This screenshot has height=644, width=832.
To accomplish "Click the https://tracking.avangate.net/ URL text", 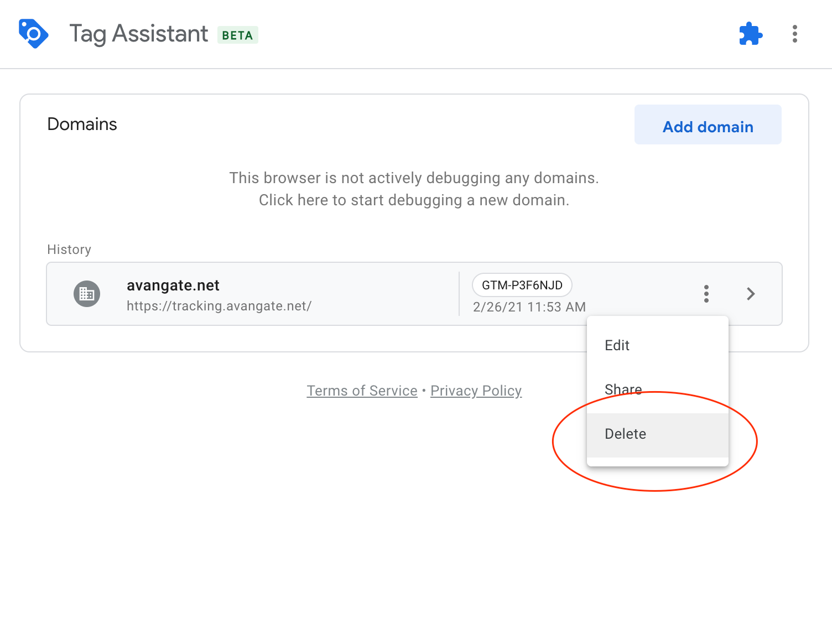I will click(219, 306).
